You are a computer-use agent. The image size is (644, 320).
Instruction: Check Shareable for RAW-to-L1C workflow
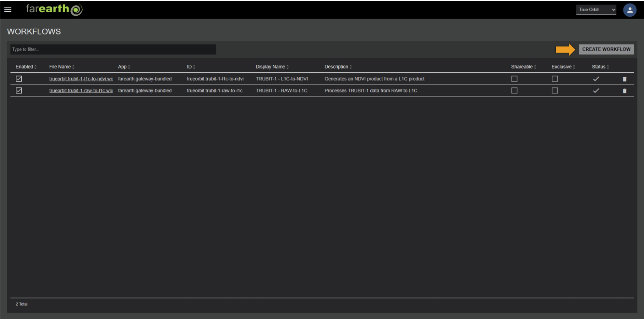(514, 90)
